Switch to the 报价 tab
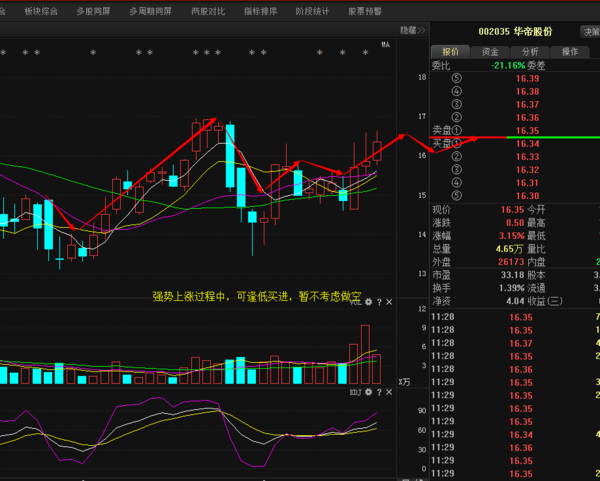This screenshot has width=600, height=481. coord(450,51)
